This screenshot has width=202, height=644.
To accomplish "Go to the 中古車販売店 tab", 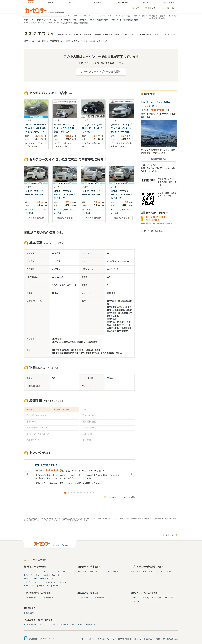I will (x=95, y=3).
